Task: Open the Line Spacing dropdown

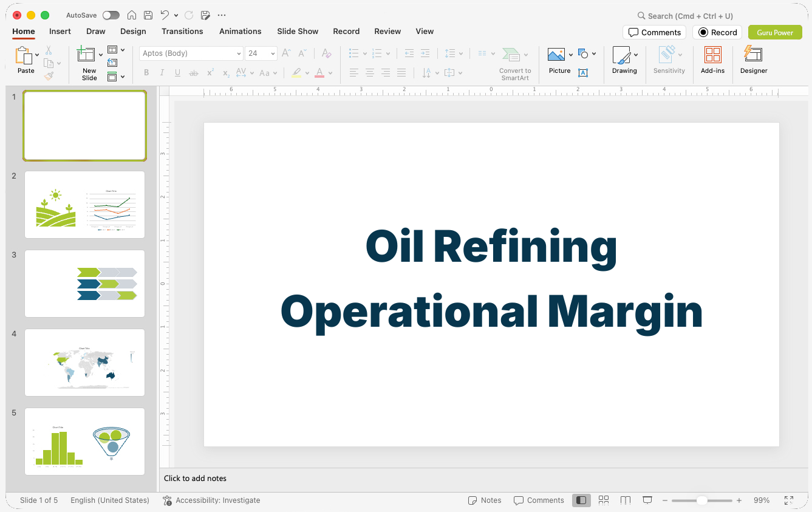Action: [x=454, y=53]
